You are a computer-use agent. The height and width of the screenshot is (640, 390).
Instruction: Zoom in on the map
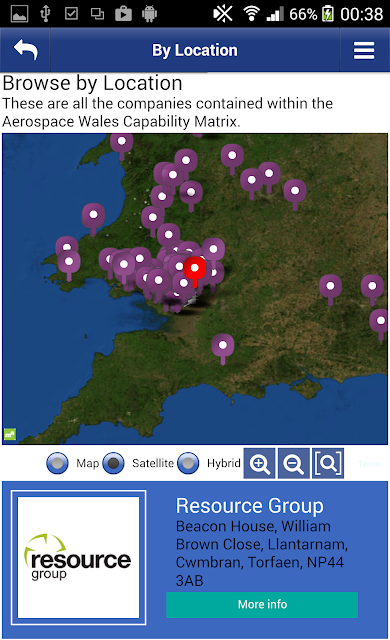tap(259, 463)
